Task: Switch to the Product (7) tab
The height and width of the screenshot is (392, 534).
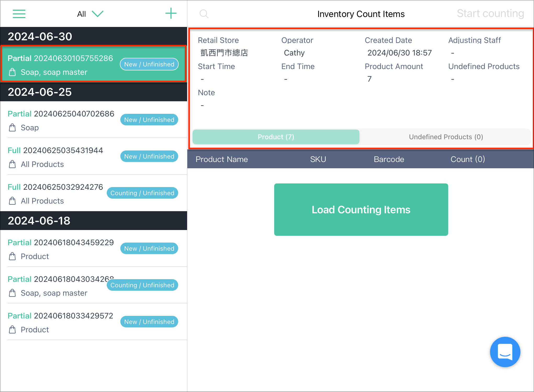Action: [276, 137]
